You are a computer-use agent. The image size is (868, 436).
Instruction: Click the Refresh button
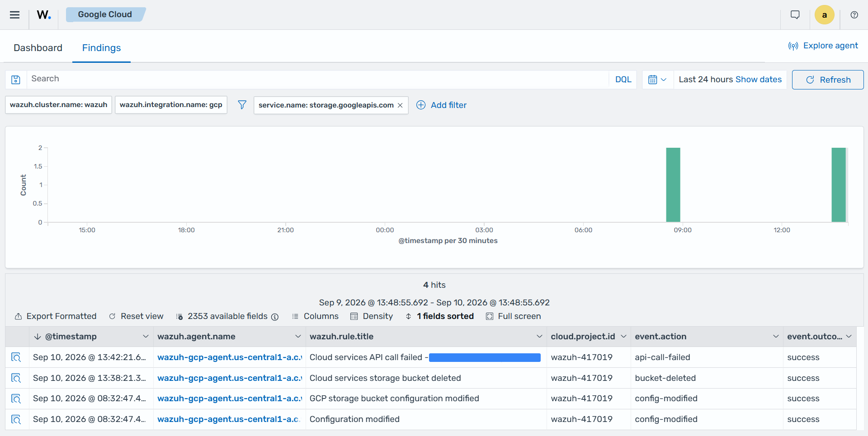coord(828,80)
